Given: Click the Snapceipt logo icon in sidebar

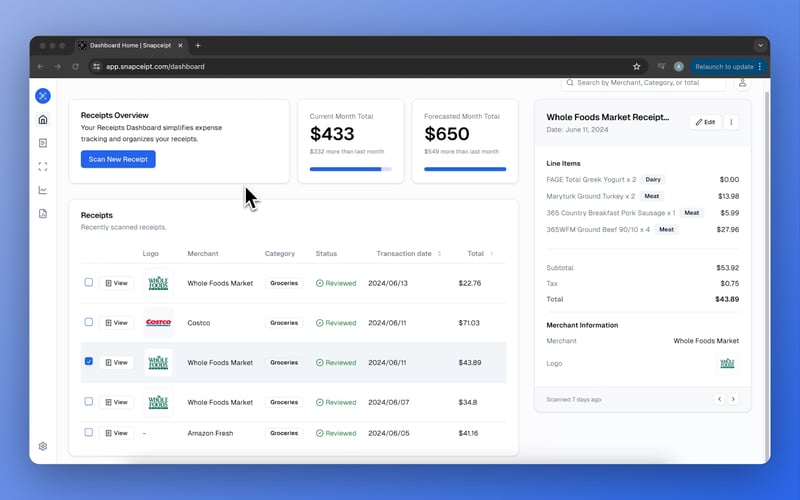Looking at the screenshot, I should click(x=43, y=95).
